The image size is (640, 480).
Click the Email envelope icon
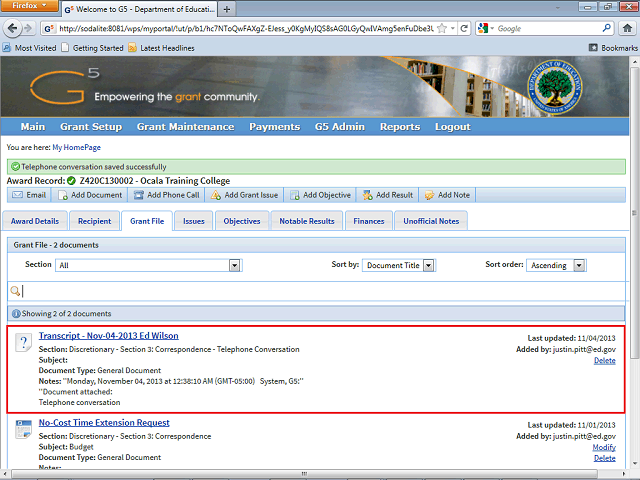[x=17, y=195]
